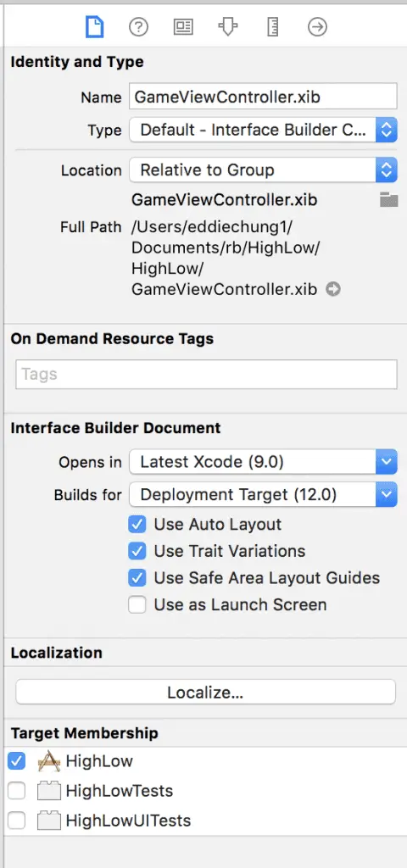Open the Connections inspector arrow icon
The height and width of the screenshot is (868, 407).
(317, 26)
